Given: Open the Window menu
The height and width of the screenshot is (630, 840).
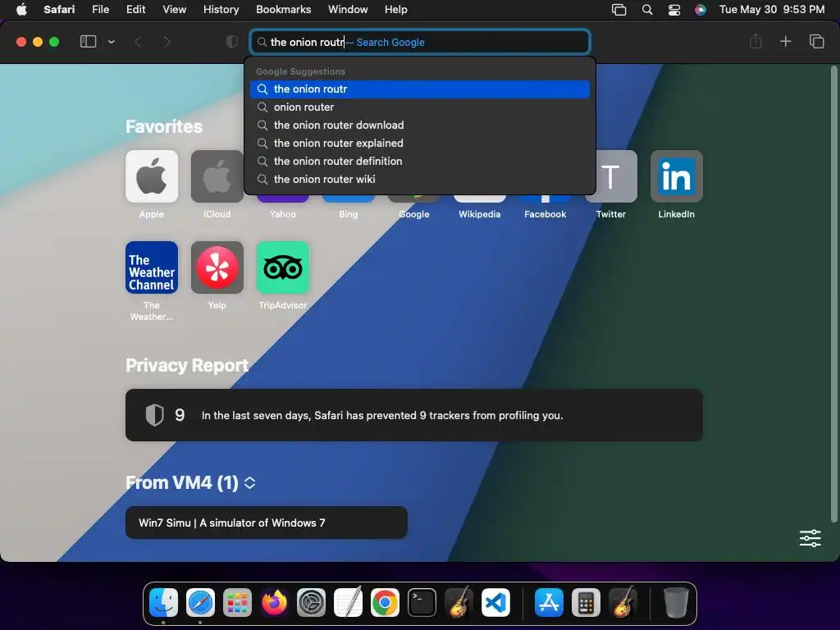Looking at the screenshot, I should 348,10.
